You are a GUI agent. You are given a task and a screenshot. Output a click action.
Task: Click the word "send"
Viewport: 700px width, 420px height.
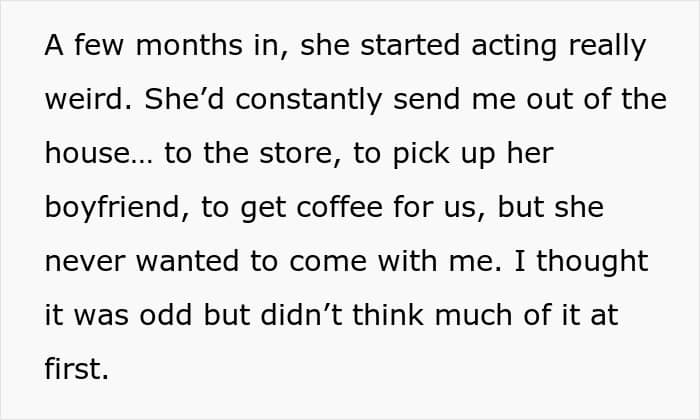point(426,99)
